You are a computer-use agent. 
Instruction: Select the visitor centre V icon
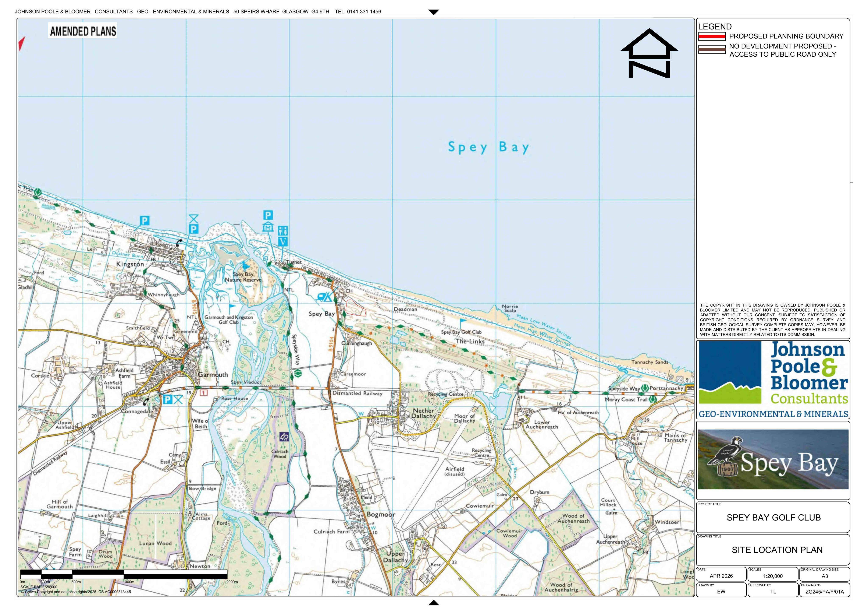(283, 241)
